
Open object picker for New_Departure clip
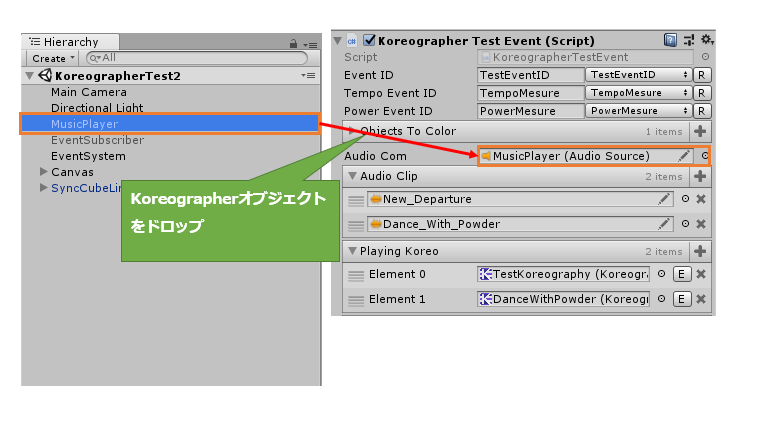point(685,199)
